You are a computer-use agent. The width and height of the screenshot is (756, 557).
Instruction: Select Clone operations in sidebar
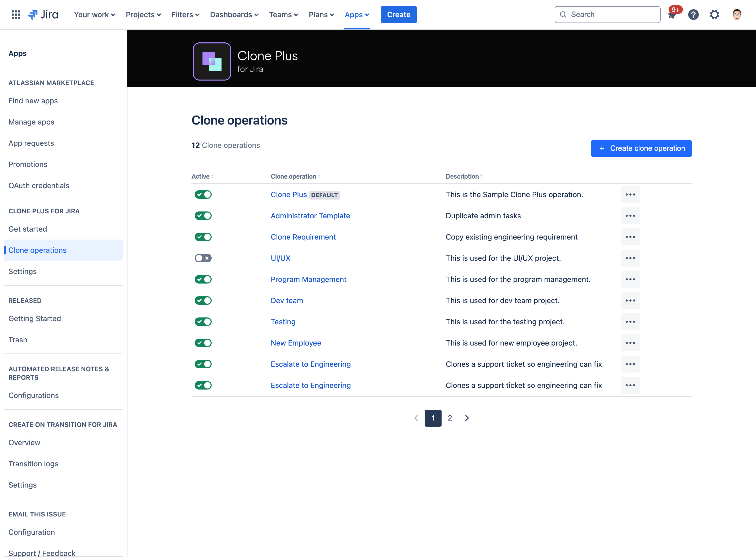(x=63, y=250)
